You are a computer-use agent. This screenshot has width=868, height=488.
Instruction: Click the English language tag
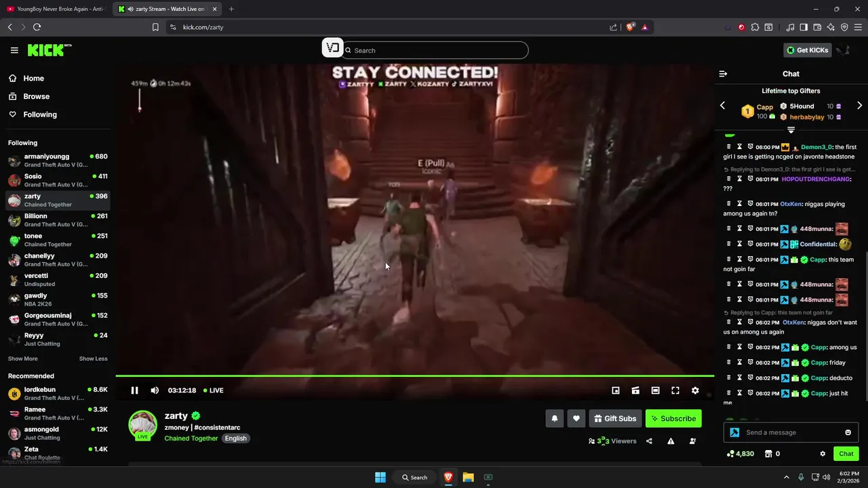coord(236,439)
